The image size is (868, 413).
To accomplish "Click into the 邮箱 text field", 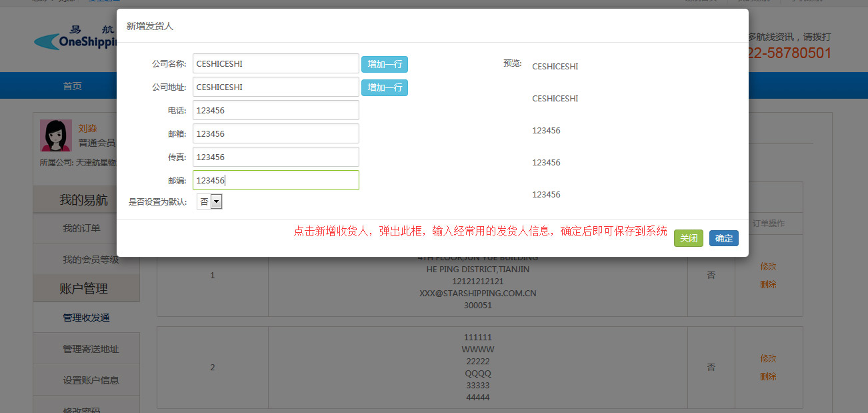I will tap(275, 134).
